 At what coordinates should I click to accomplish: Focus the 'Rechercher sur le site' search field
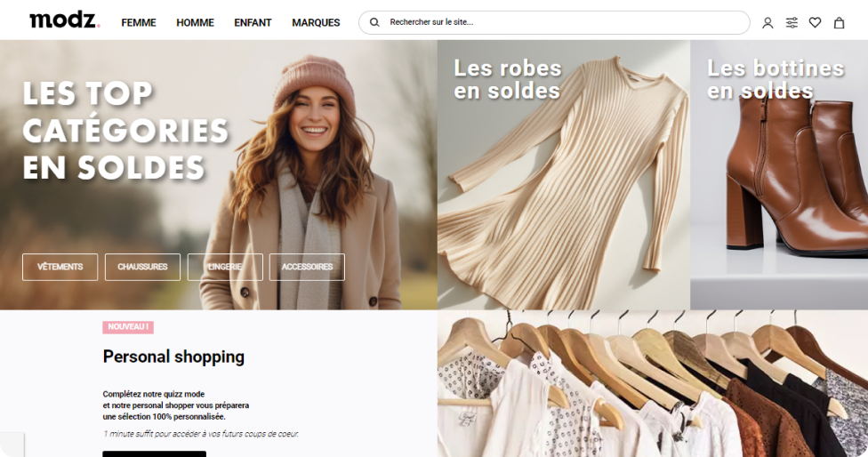560,22
